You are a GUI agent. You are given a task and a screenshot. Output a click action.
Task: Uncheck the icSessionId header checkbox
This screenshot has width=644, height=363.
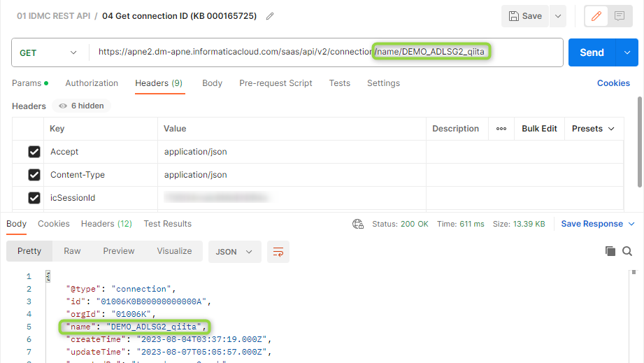tap(34, 197)
